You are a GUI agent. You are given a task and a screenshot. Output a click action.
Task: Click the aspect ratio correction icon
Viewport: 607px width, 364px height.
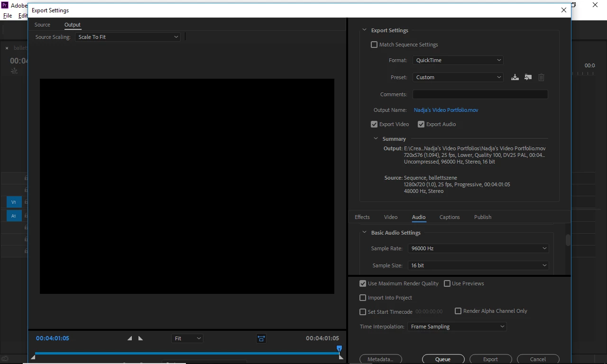click(261, 338)
